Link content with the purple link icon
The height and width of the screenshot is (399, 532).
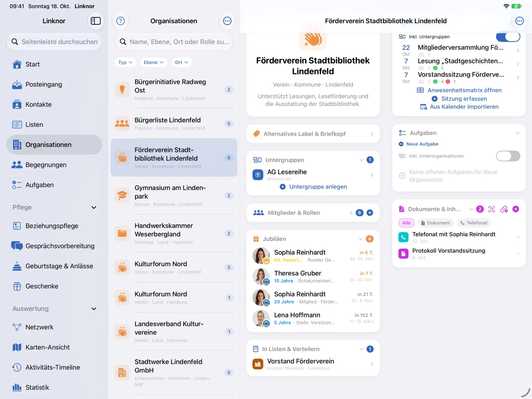click(504, 209)
